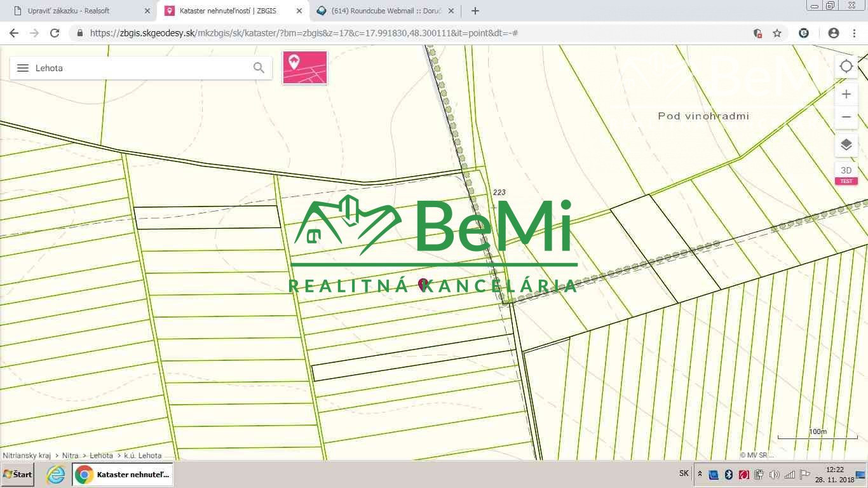
Task: Bookmark this page with the star icon
Action: pos(776,33)
